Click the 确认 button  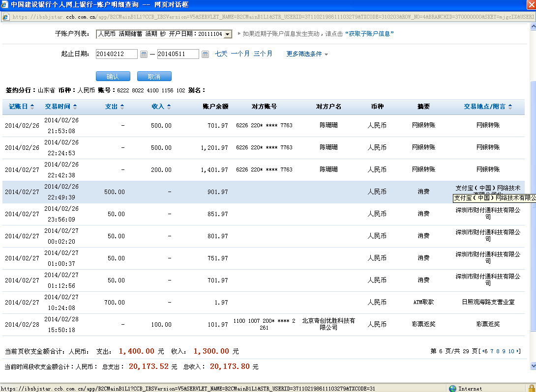[x=113, y=77]
